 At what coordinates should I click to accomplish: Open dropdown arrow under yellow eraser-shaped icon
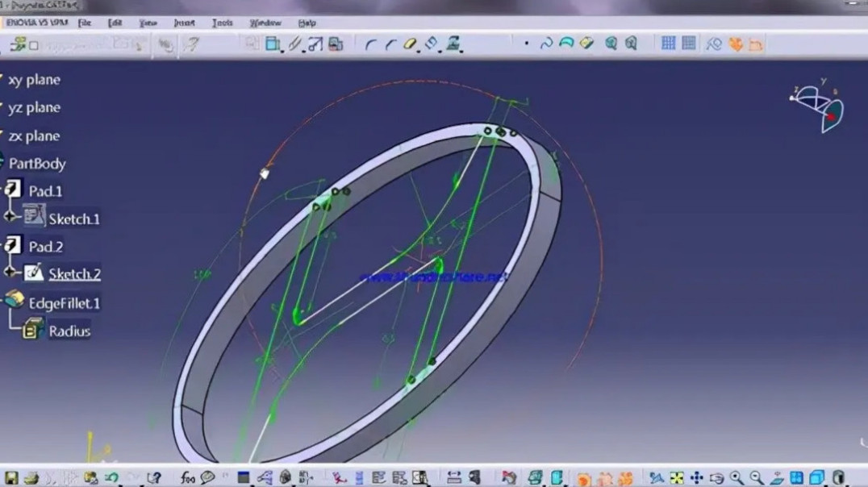[x=419, y=52]
